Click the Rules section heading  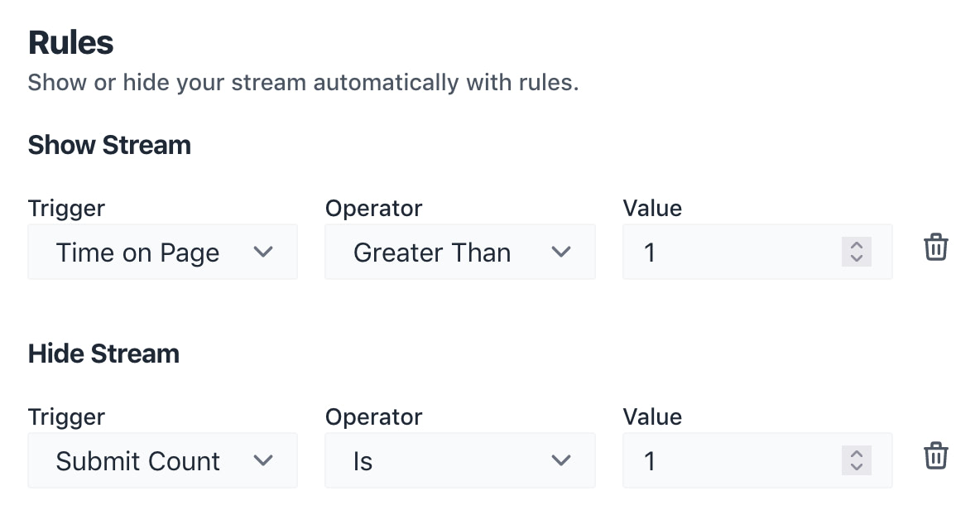(x=70, y=43)
